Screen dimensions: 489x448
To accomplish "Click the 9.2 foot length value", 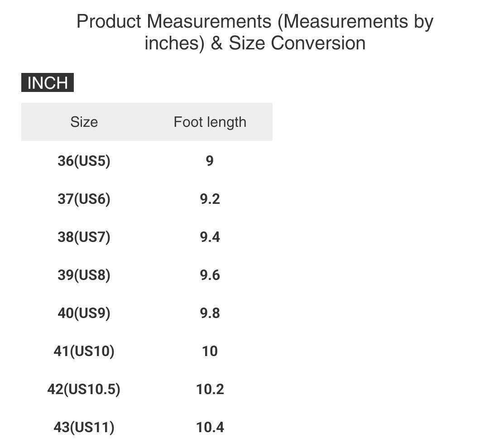I will [x=210, y=199].
